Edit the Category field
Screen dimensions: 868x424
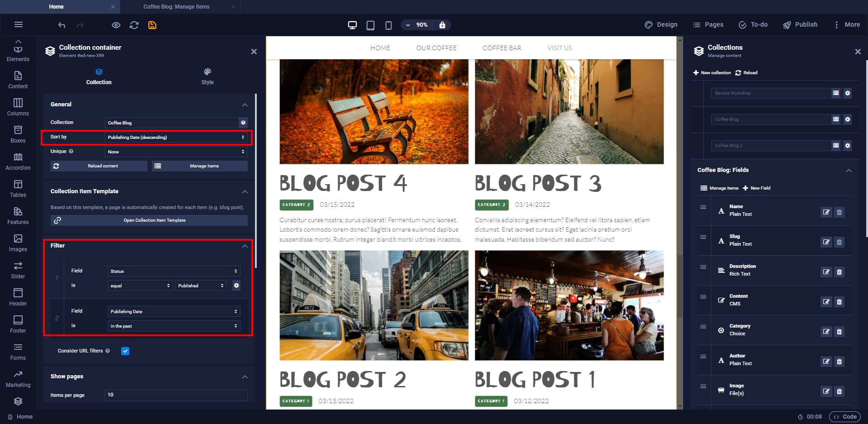pos(826,332)
